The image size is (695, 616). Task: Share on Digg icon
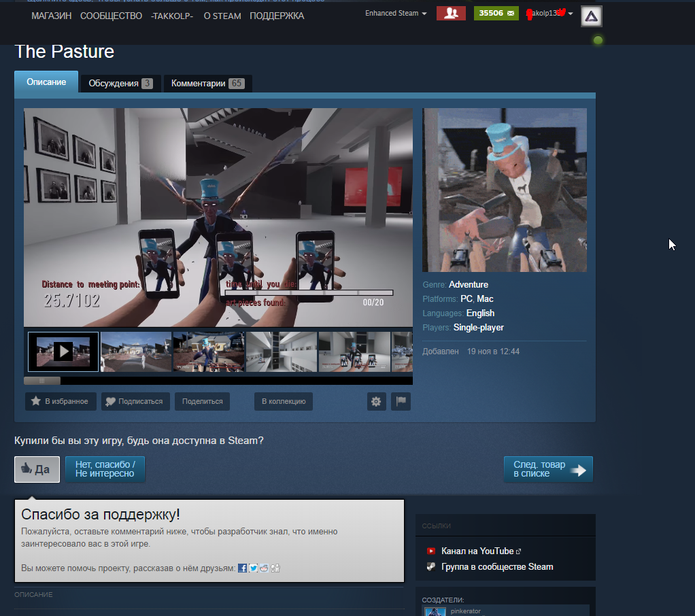(x=275, y=568)
